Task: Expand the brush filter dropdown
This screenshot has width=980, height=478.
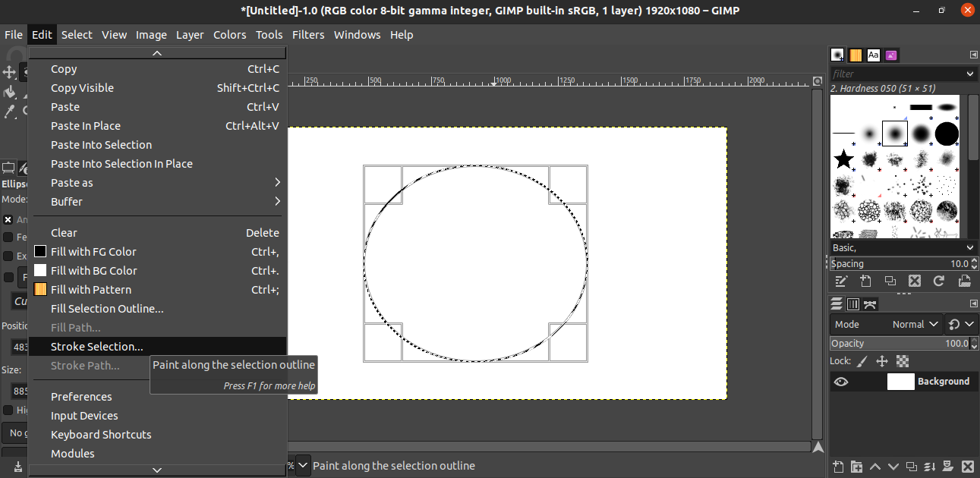Action: [970, 74]
